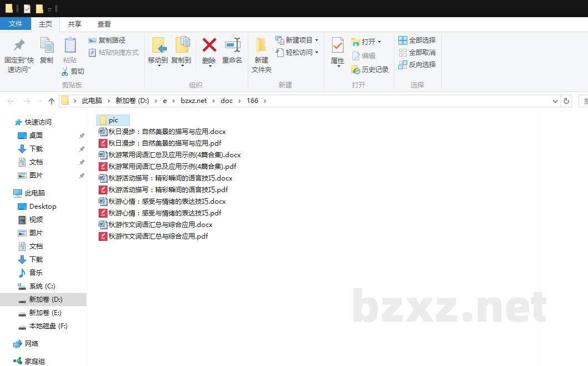The height and width of the screenshot is (366, 588).
Task: Click the History (历史记录) icon
Action: pyautogui.click(x=356, y=70)
